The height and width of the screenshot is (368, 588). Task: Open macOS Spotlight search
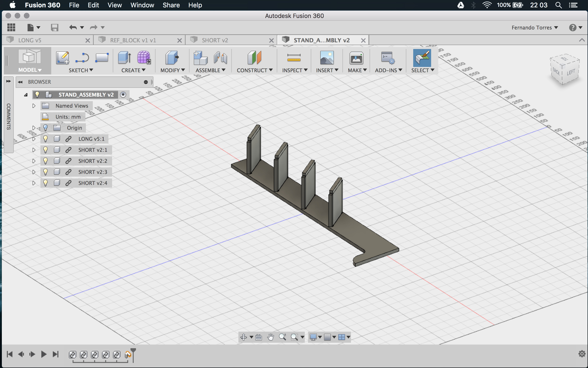(x=558, y=5)
